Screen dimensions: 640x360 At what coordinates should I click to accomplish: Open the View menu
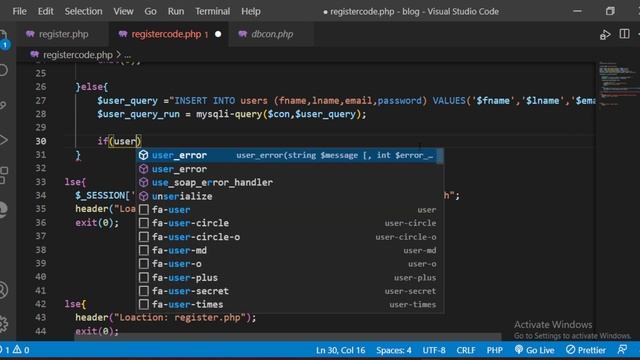pyautogui.click(x=123, y=11)
